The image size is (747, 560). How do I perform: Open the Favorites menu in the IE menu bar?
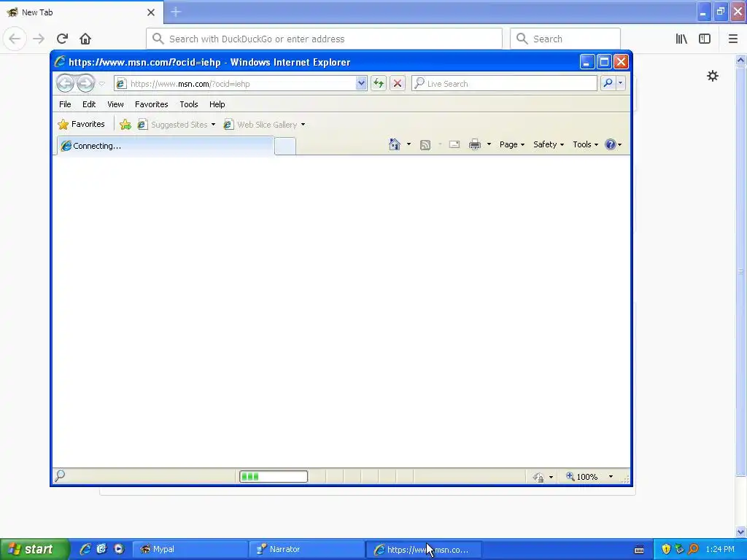pos(152,104)
